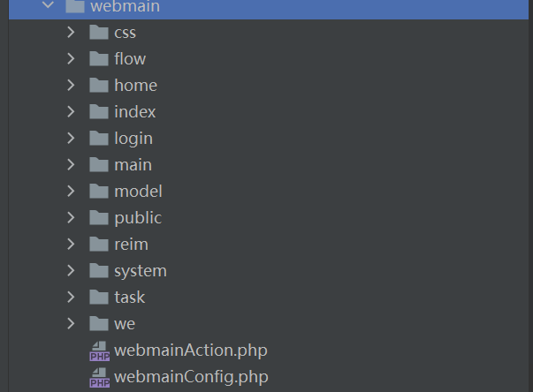Select the webmainAction.php file name
533x392 pixels.
pyautogui.click(x=191, y=351)
